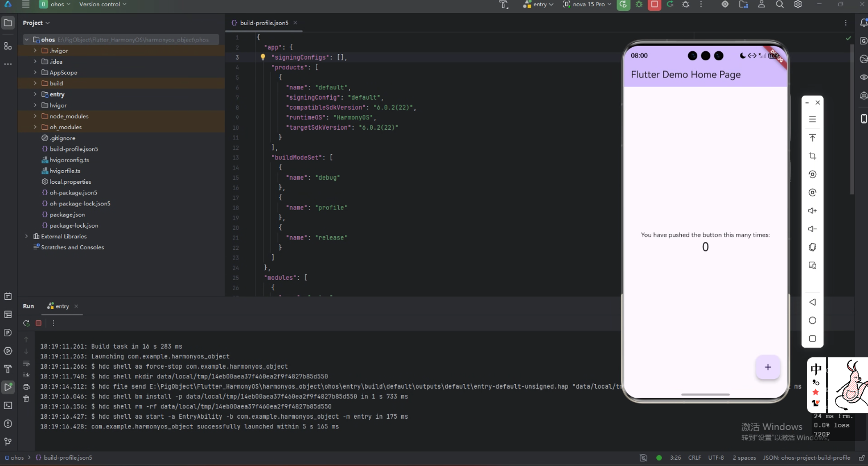Viewport: 868px width, 466px height.
Task: Toggle scroll to end in Run console
Action: pos(26,375)
